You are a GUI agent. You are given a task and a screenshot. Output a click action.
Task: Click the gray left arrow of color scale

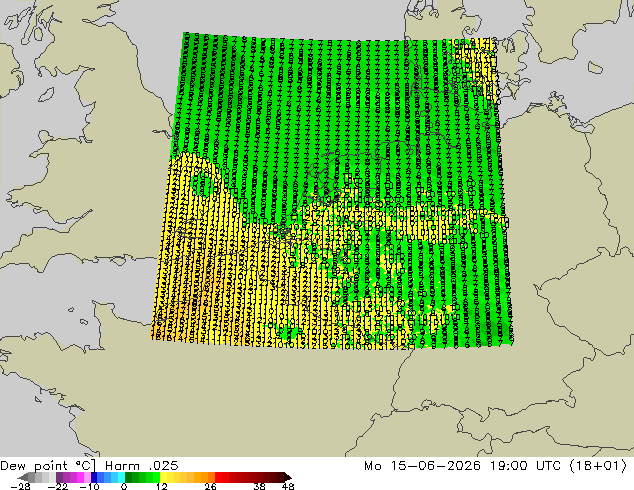23,477
